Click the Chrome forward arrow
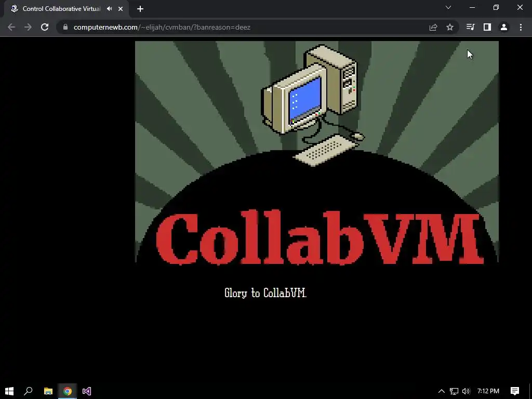 tap(28, 27)
